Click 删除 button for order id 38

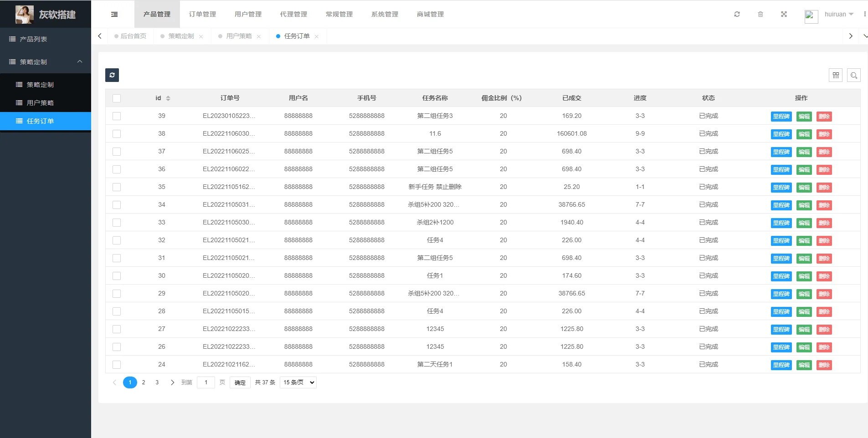[x=824, y=134]
